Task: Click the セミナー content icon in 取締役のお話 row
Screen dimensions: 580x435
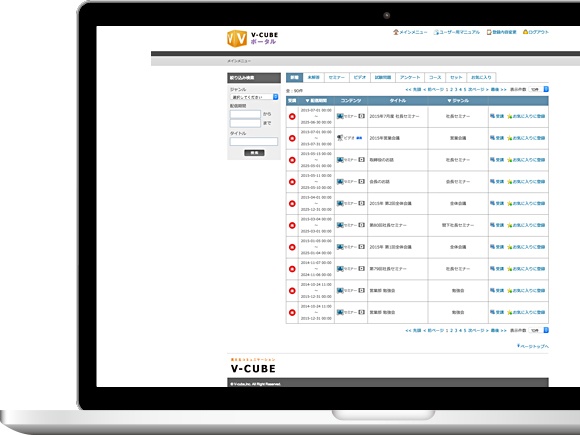Action: pyautogui.click(x=340, y=160)
